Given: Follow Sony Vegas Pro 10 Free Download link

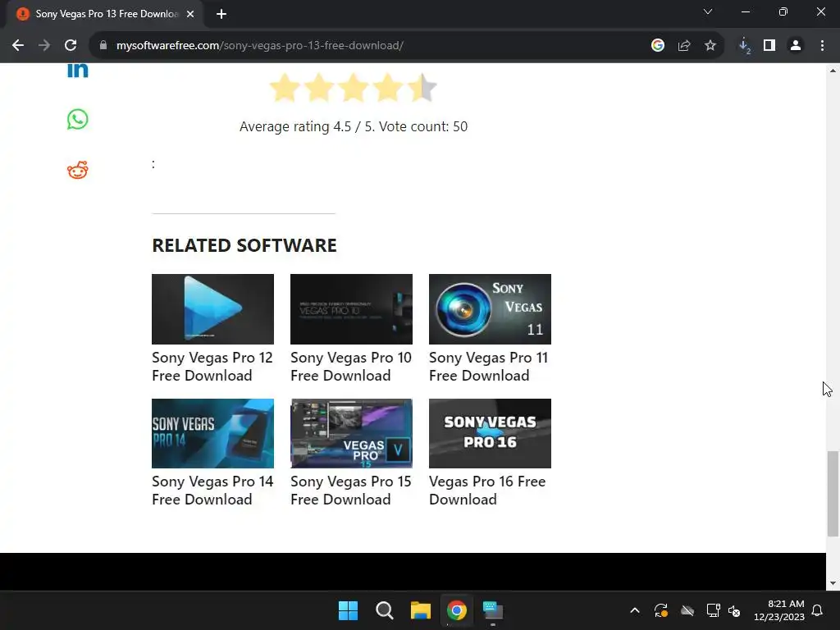Looking at the screenshot, I should click(351, 367).
